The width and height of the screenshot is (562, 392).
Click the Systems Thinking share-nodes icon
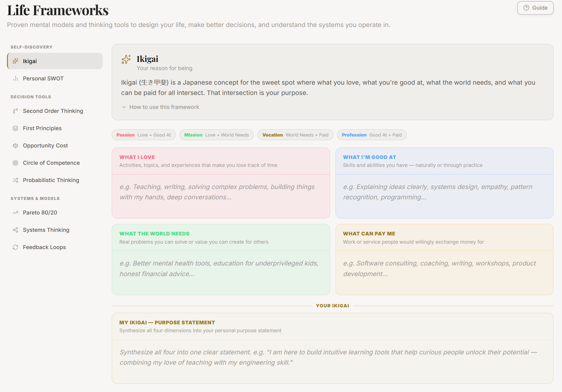[15, 230]
